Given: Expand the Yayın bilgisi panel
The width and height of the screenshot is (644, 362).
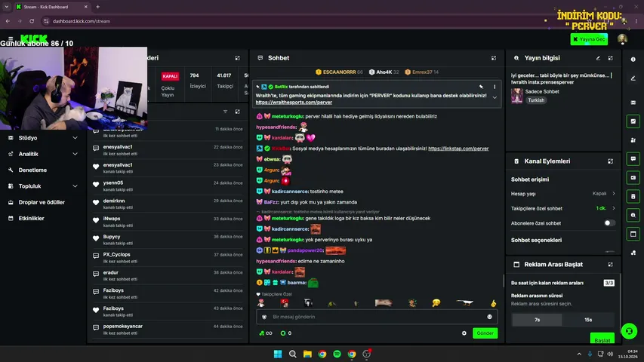Looking at the screenshot, I should (x=610, y=58).
